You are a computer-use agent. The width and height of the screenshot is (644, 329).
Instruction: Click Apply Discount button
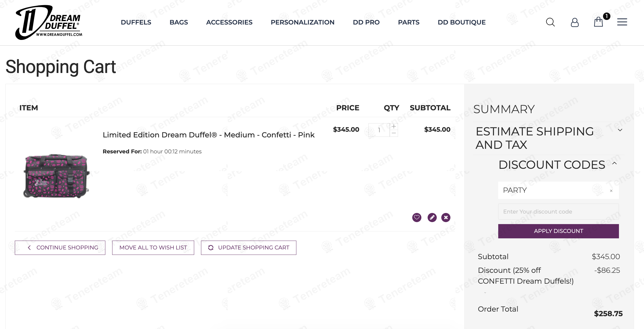tap(558, 231)
